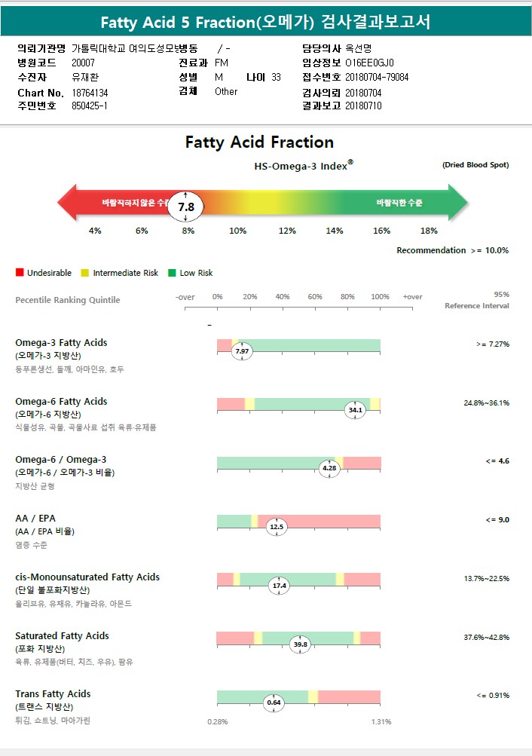Click the 4.28 Omega-6/Omega-3 ratio marker
This screenshot has width=532, height=756.
coord(329,468)
